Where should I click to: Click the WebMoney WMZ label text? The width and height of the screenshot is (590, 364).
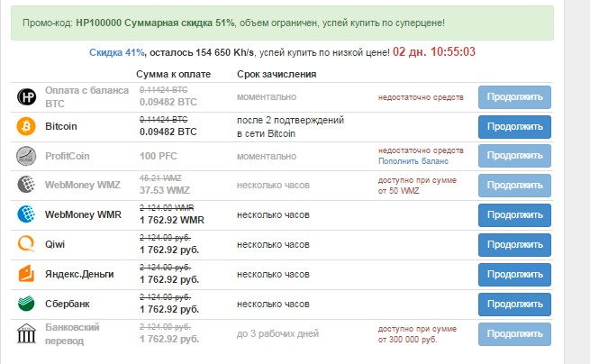[x=83, y=185]
